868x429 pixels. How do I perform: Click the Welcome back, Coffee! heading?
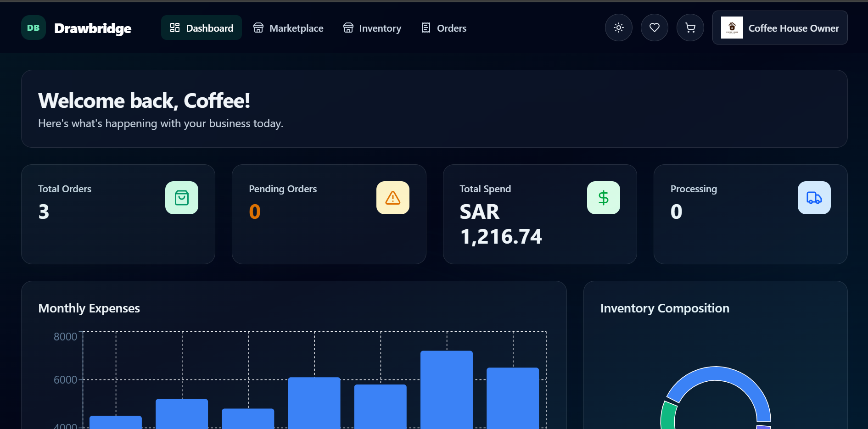click(144, 100)
